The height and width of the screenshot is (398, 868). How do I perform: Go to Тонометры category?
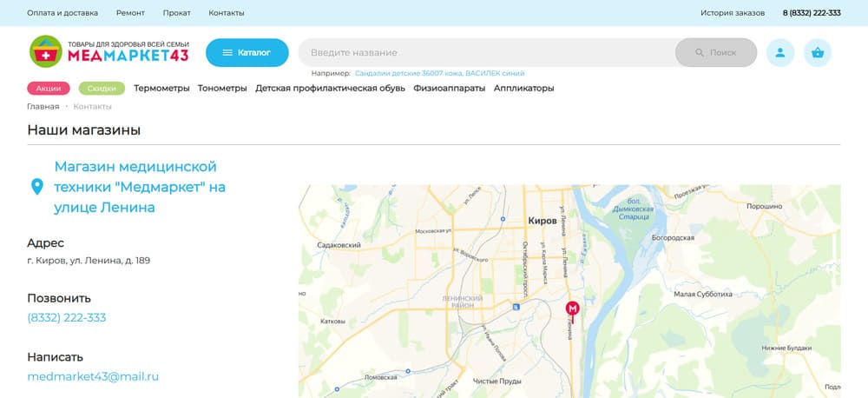coord(222,88)
